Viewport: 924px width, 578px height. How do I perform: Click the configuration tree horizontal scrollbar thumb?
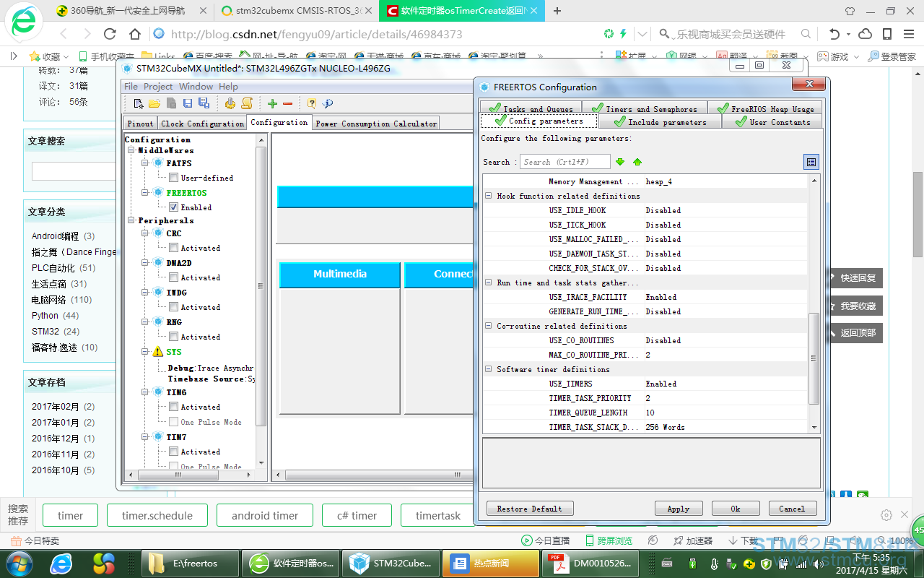point(178,475)
